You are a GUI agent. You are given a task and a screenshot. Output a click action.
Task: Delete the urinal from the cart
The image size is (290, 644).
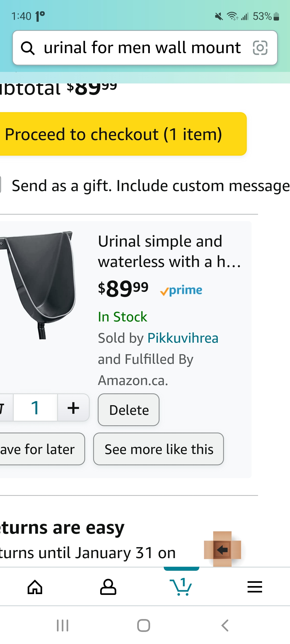tap(129, 410)
